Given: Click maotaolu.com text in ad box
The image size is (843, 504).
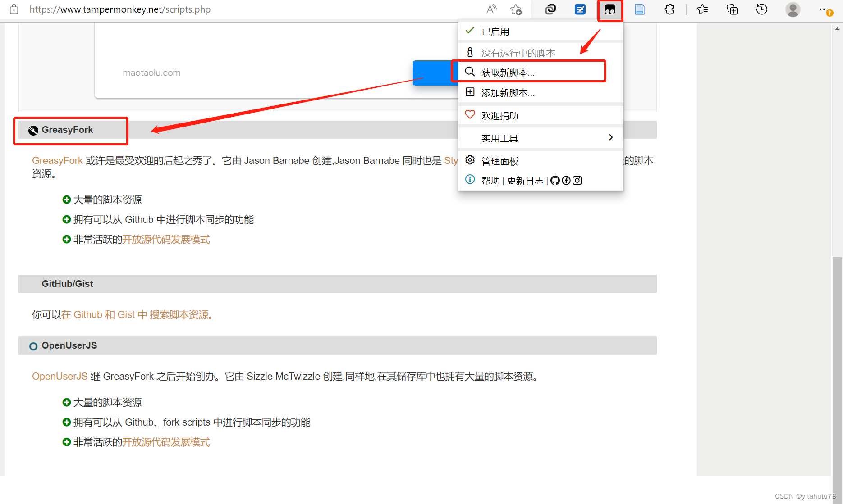Looking at the screenshot, I should click(x=151, y=73).
